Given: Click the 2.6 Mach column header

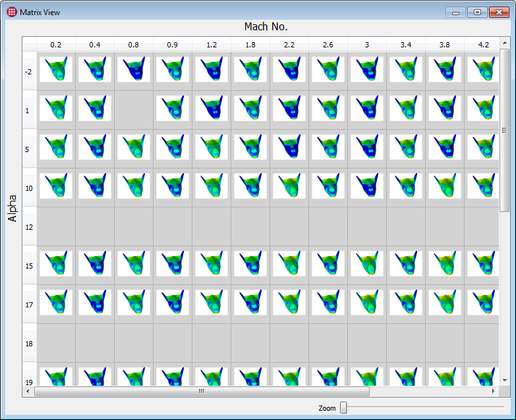Looking at the screenshot, I should (328, 44).
